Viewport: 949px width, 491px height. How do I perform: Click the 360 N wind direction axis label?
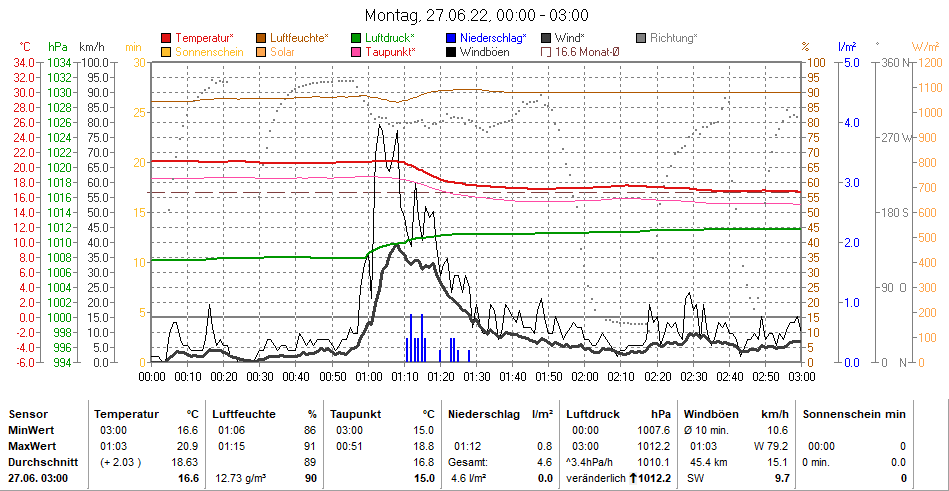pyautogui.click(x=897, y=62)
